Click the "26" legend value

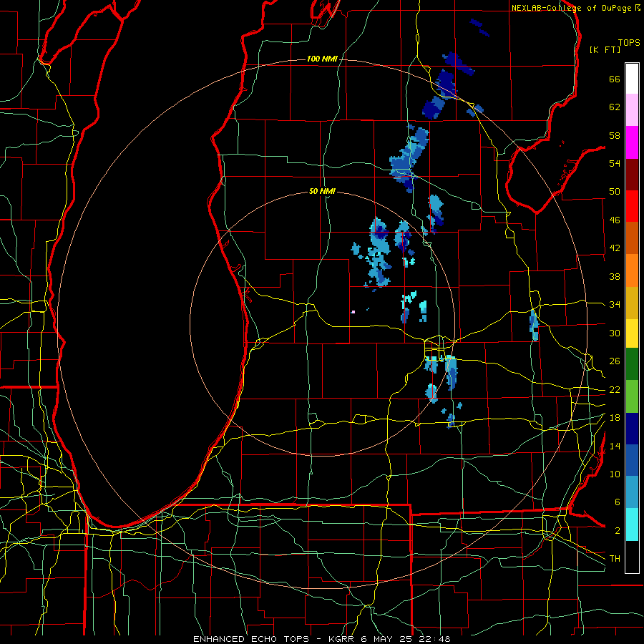tap(615, 361)
